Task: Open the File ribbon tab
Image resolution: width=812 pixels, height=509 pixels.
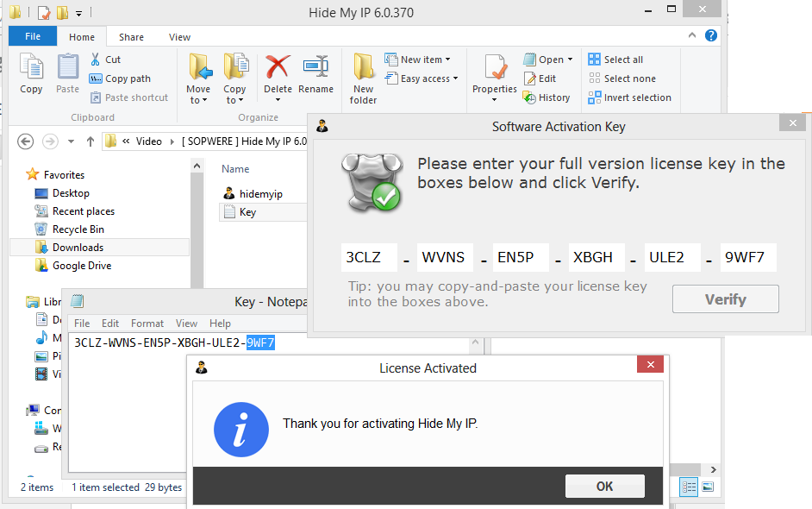Action: (x=33, y=36)
